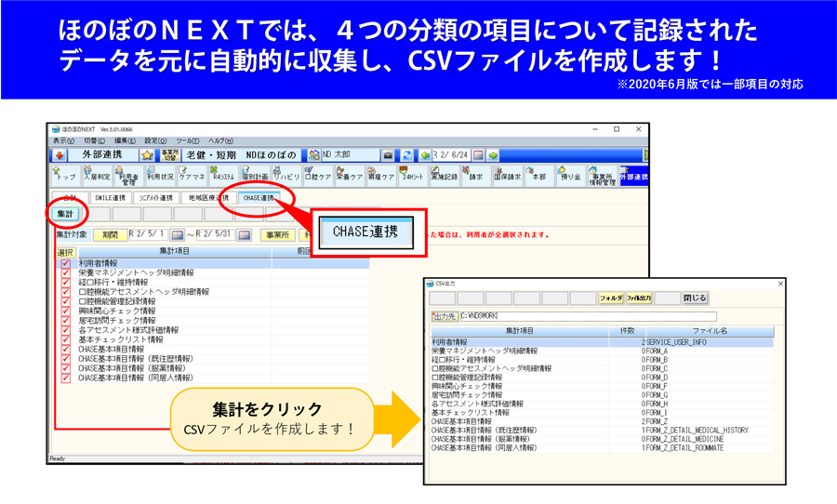
Task: Open the 褥瘡ケア module icon
Action: tap(381, 176)
